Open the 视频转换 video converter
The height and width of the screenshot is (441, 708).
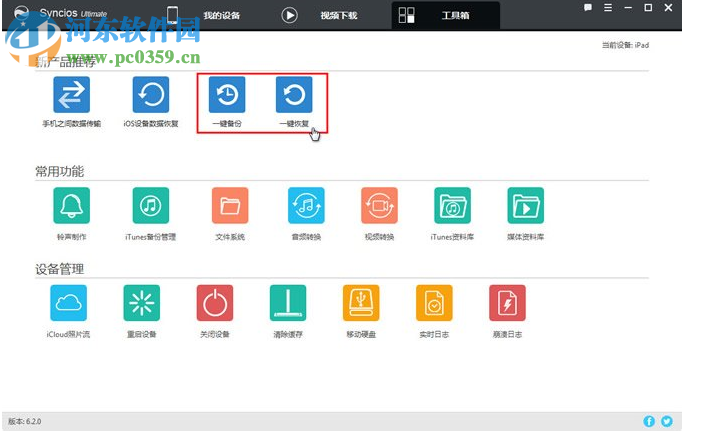(x=379, y=205)
